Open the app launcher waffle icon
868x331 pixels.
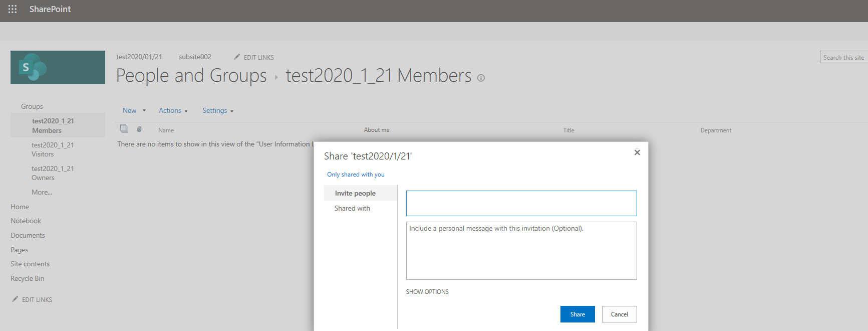point(13,9)
